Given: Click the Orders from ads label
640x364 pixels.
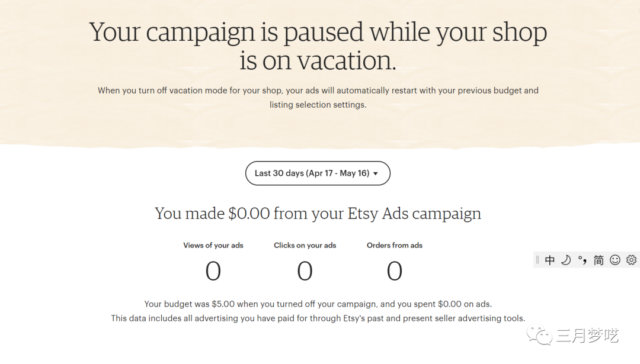Looking at the screenshot, I should 395,245.
